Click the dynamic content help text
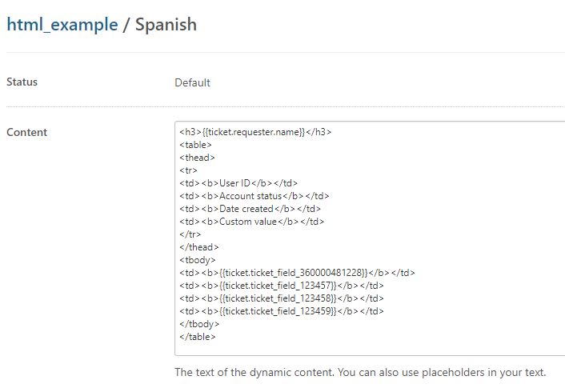Screen dimensions: 565x392 [x=360, y=372]
